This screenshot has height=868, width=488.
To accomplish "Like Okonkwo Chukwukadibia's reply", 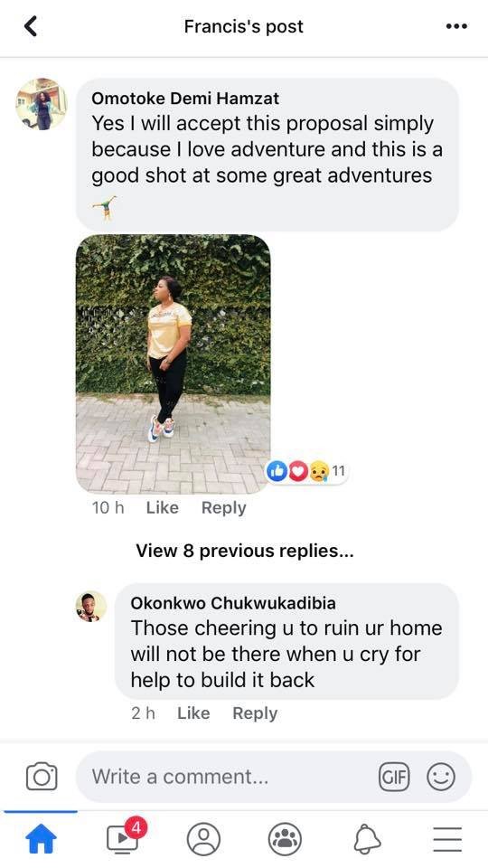I will 193,713.
